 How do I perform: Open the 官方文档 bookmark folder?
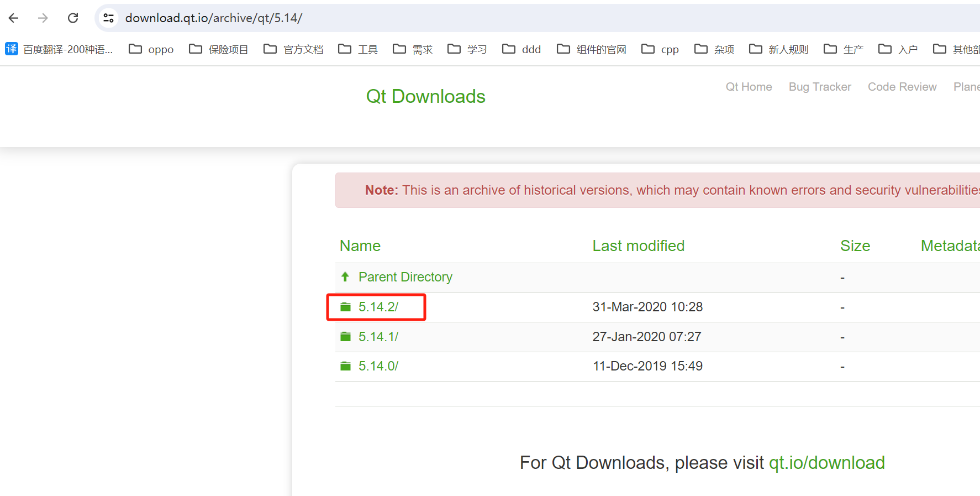coord(293,49)
